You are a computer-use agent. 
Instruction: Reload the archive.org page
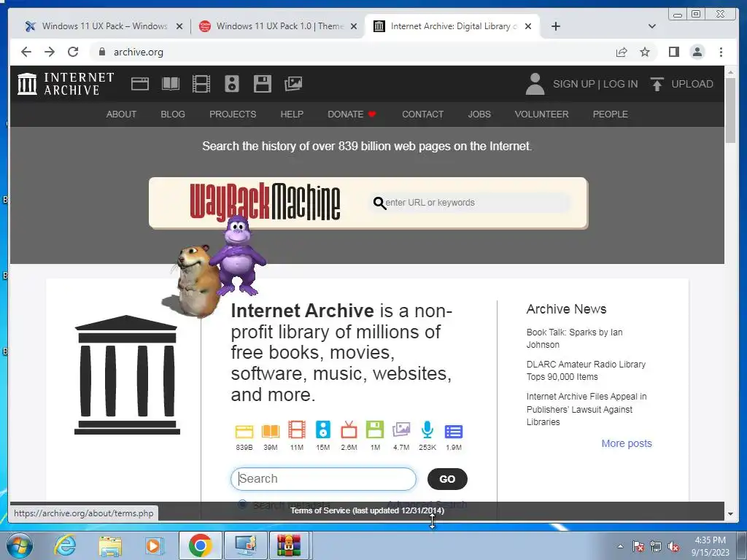(73, 52)
